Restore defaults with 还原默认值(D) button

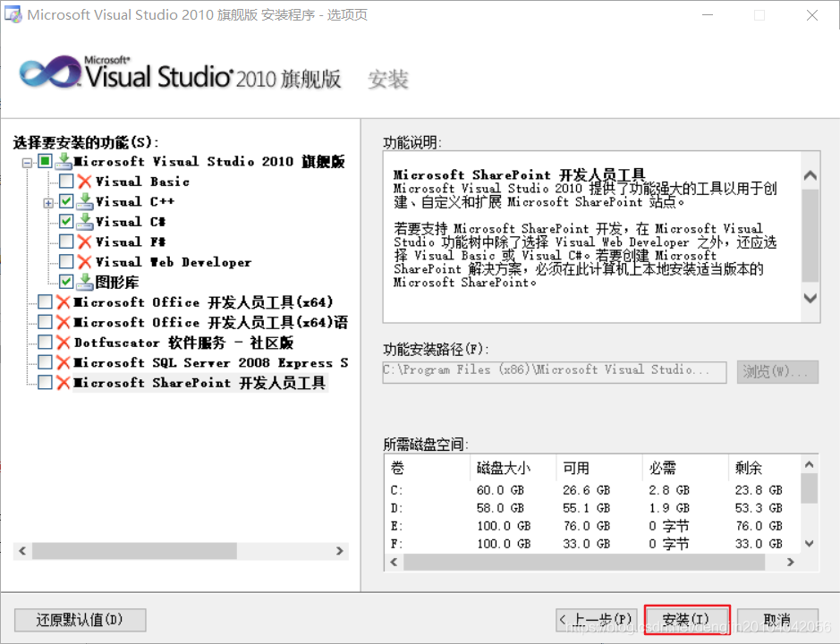pyautogui.click(x=80, y=620)
